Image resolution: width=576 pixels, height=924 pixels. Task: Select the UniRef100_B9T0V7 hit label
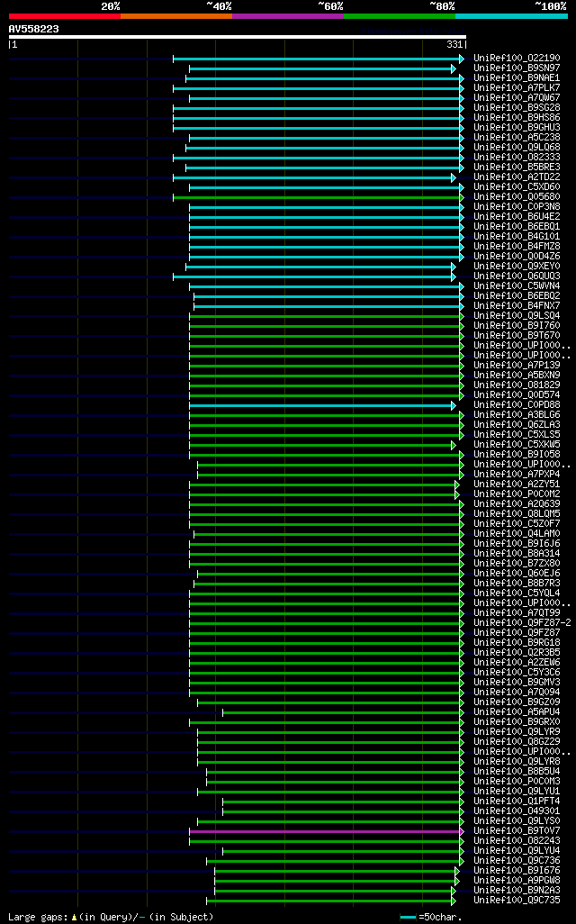coord(517,831)
